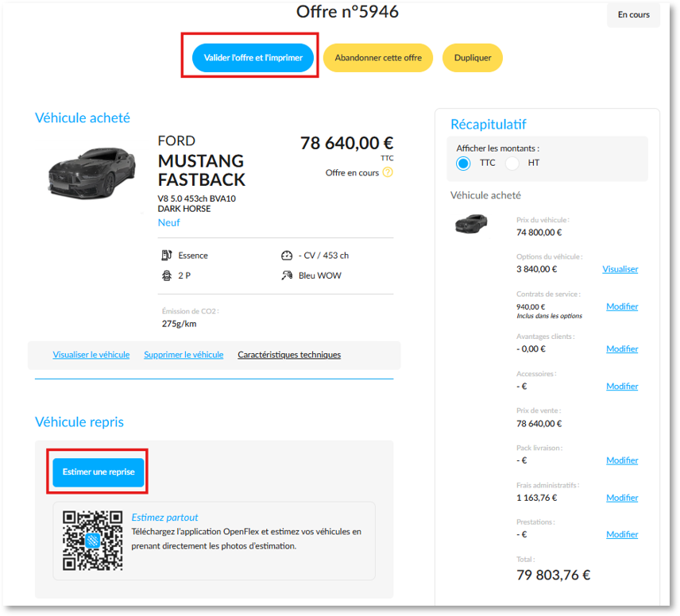Click the car doors icon beside 2 P
The width and height of the screenshot is (680, 616).
167,275
